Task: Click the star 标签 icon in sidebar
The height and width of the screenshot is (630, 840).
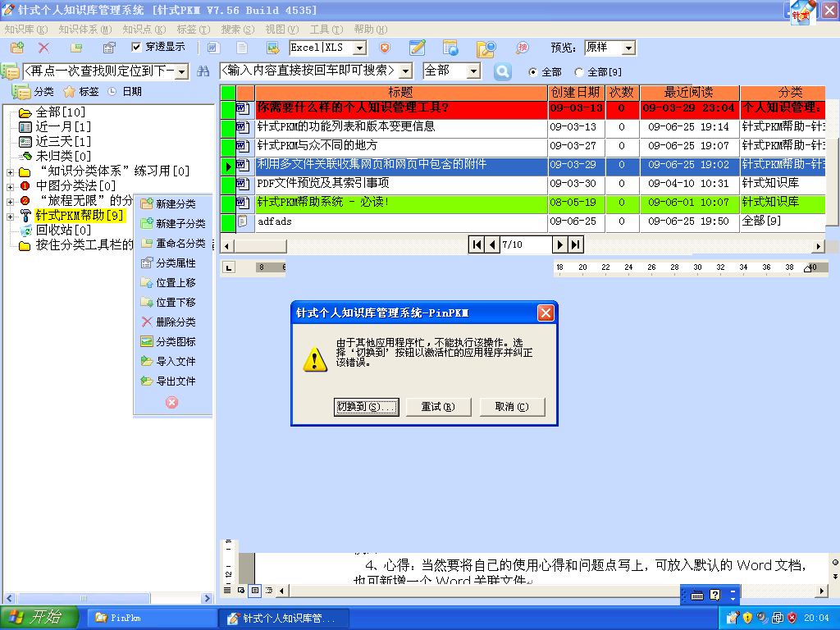Action: point(70,92)
